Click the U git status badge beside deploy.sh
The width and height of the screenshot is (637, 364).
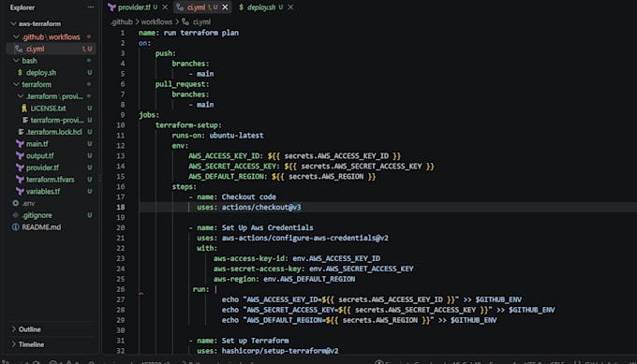point(89,73)
